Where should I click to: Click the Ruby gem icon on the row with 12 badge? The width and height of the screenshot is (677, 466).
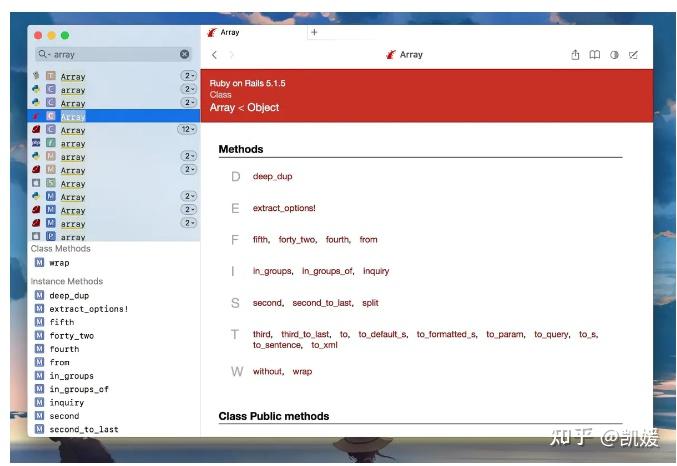coord(36,130)
